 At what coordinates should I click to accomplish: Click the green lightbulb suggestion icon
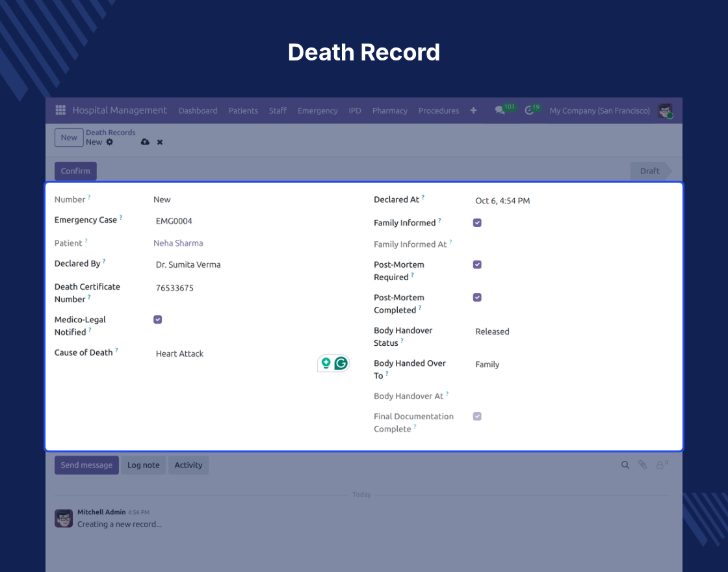(x=326, y=363)
